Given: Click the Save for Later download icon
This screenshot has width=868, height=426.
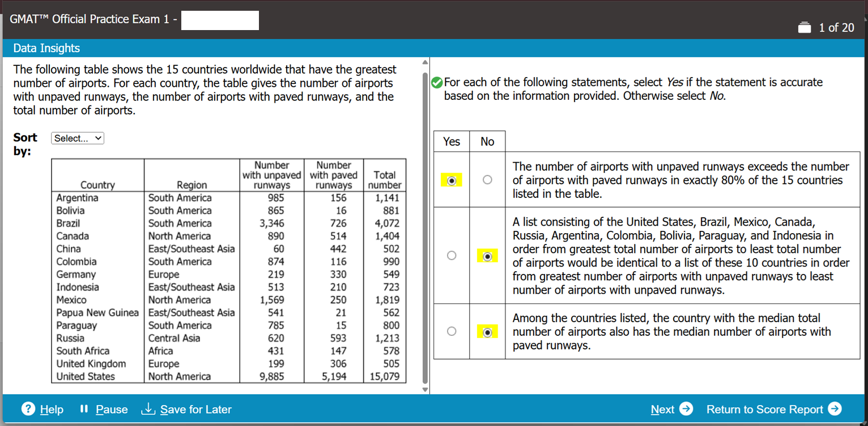Looking at the screenshot, I should (x=148, y=409).
